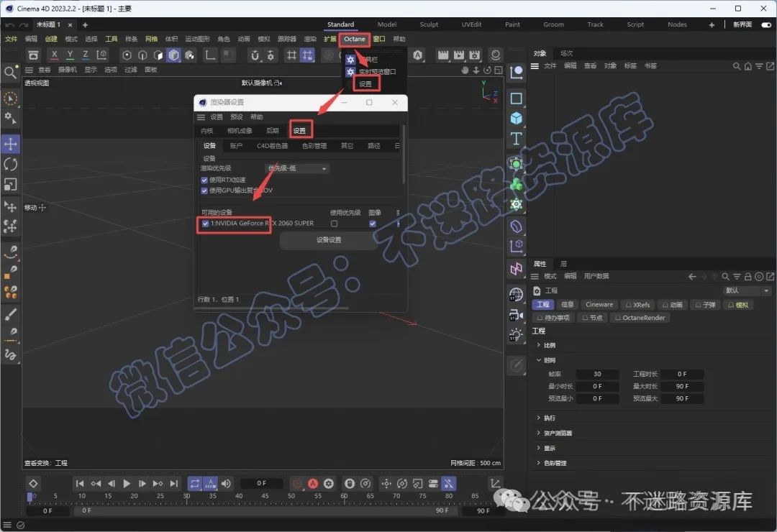Click the record keyframe diamond icon

33,483
